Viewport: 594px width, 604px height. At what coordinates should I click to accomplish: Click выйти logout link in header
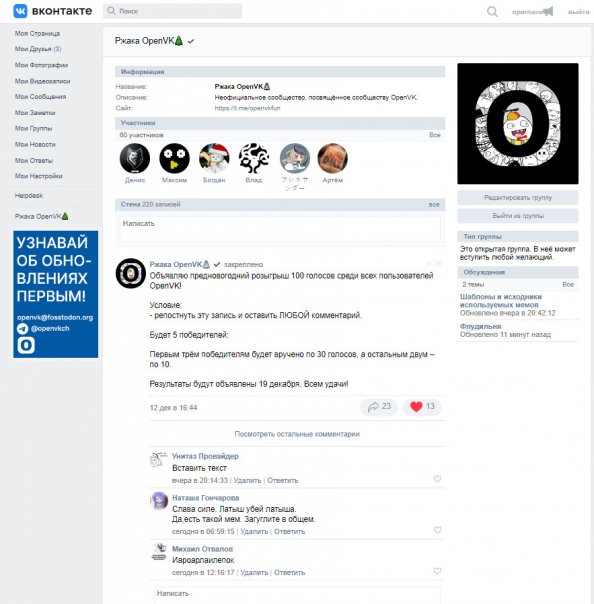[x=579, y=12]
